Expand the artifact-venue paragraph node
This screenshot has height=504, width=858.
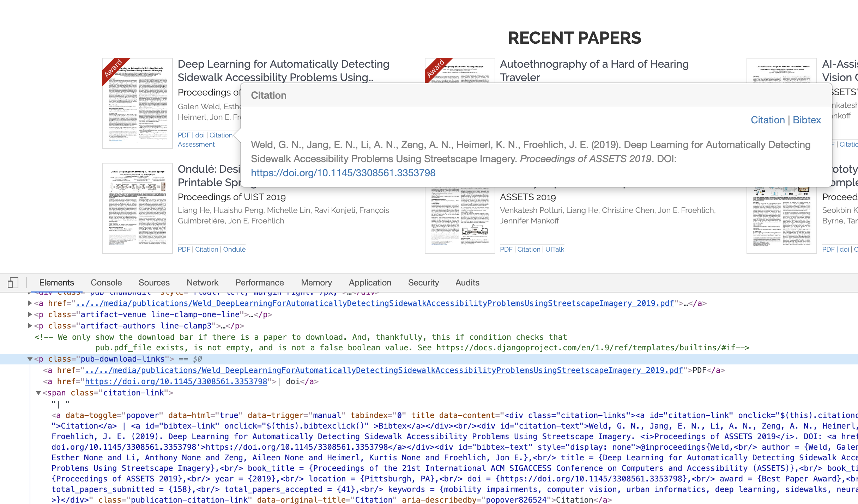(30, 314)
